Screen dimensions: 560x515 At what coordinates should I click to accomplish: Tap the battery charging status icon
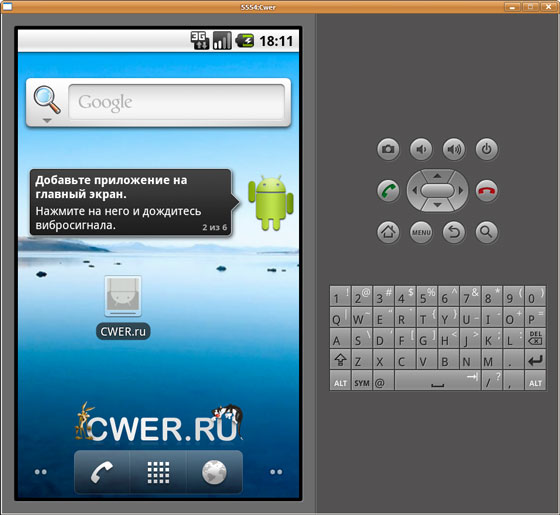pos(245,41)
